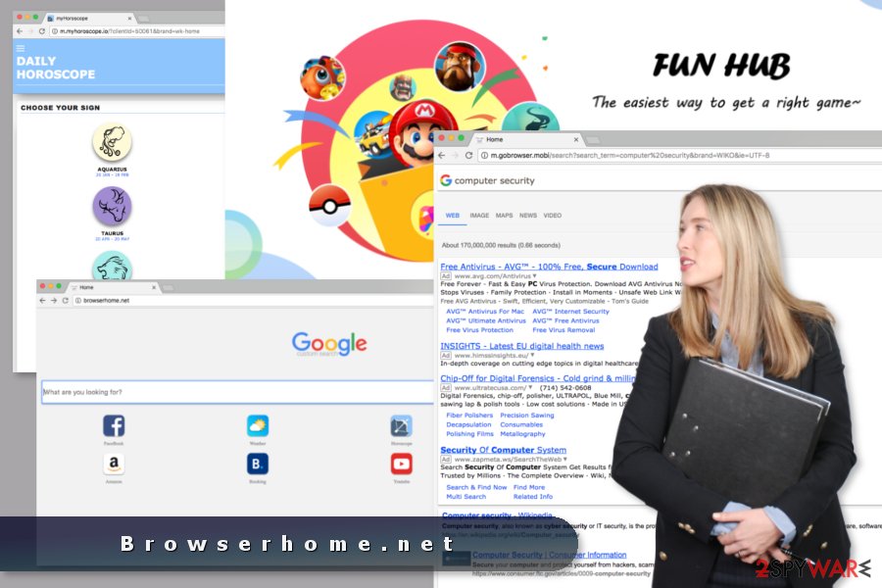Open the 'Related Info' sitelink
882x588 pixels.
tap(533, 497)
